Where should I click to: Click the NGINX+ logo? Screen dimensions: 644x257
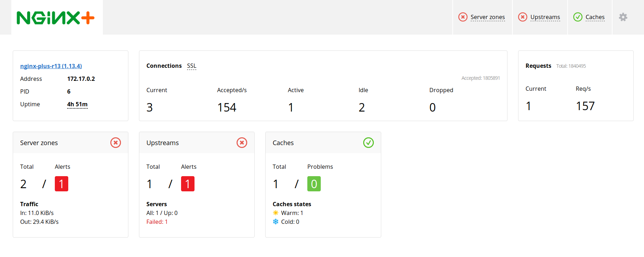pyautogui.click(x=56, y=18)
